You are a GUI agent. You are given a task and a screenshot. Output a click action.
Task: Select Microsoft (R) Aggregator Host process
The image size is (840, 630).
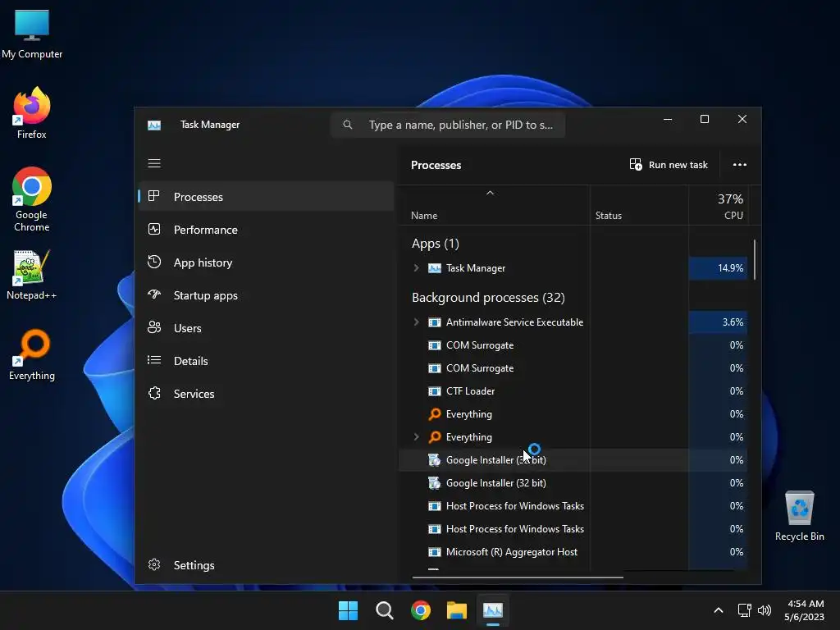pos(573,552)
